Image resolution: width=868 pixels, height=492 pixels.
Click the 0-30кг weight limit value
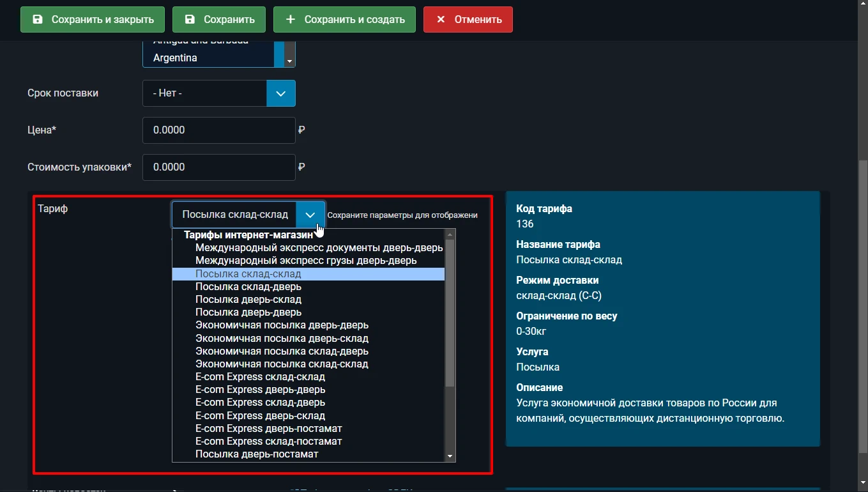pos(531,332)
